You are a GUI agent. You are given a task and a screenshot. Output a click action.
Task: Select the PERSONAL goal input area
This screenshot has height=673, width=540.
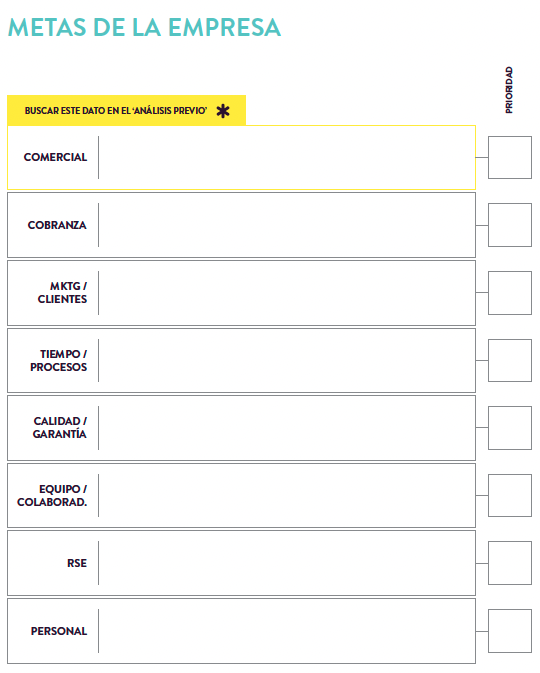pos(287,631)
